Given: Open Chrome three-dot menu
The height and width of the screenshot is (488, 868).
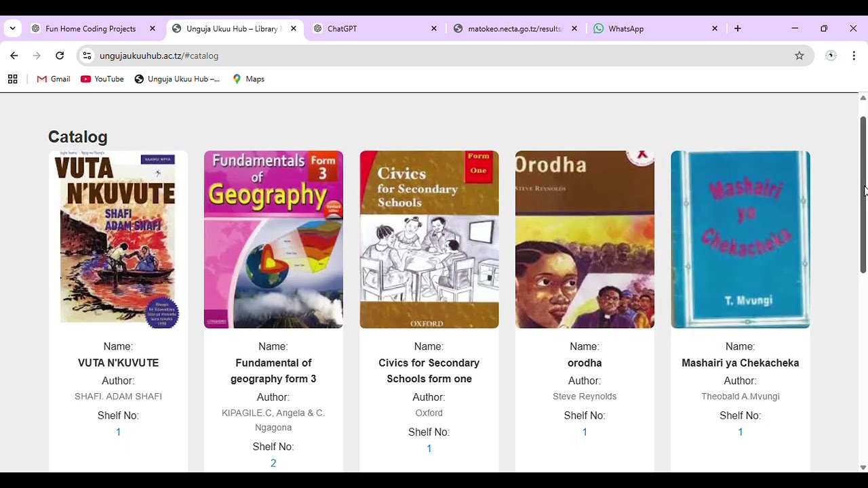Looking at the screenshot, I should coord(854,56).
